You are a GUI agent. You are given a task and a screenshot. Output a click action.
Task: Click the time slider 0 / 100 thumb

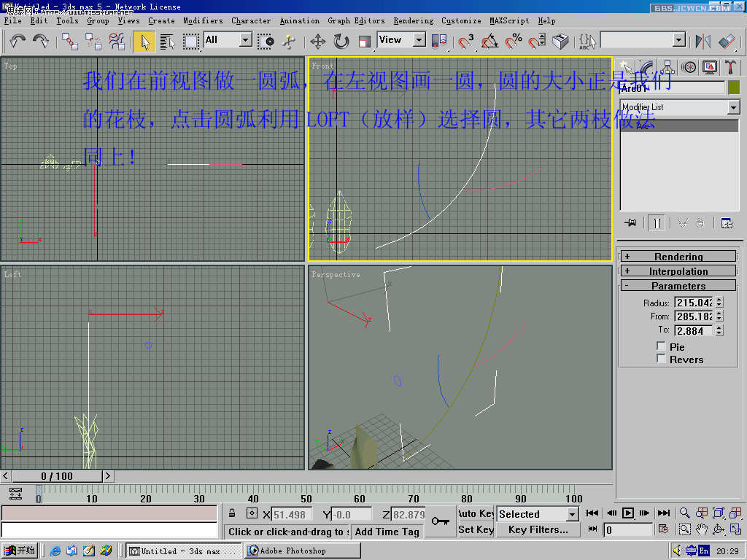[57, 475]
